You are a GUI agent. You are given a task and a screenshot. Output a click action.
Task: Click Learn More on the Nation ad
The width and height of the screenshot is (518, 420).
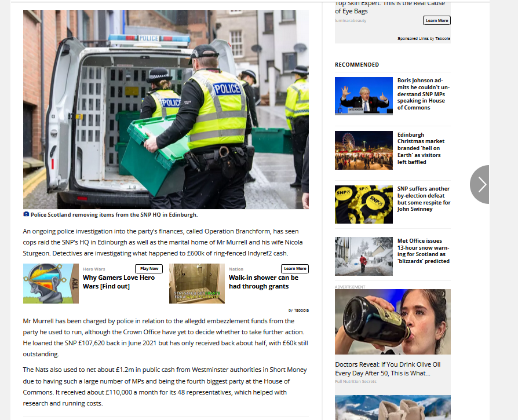(295, 269)
